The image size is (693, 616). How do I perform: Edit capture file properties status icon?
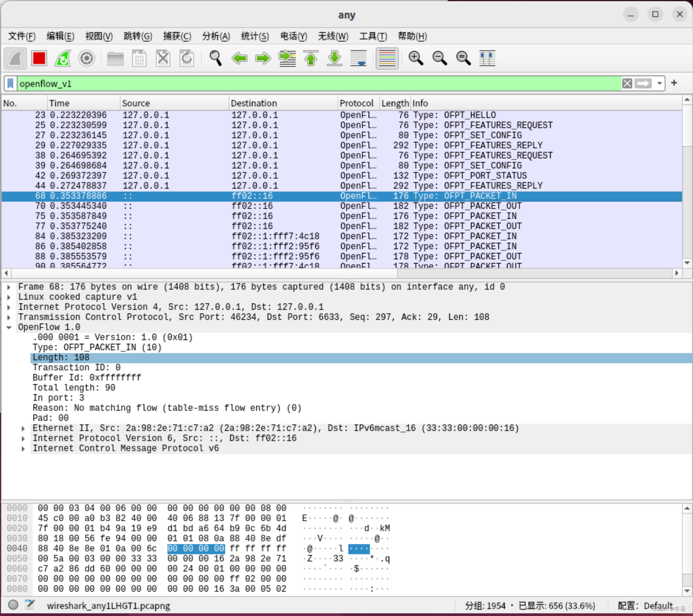point(30,605)
